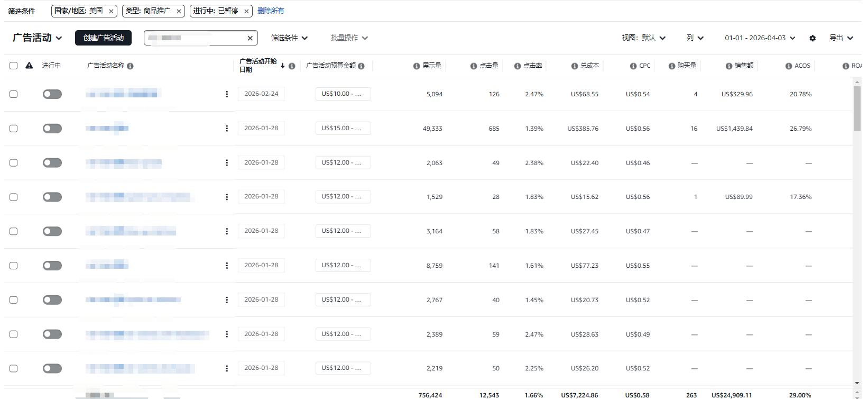Viewport: 868px width, 399px height.
Task: Expand the 筛选条件 dropdown in toolbar
Action: [289, 38]
